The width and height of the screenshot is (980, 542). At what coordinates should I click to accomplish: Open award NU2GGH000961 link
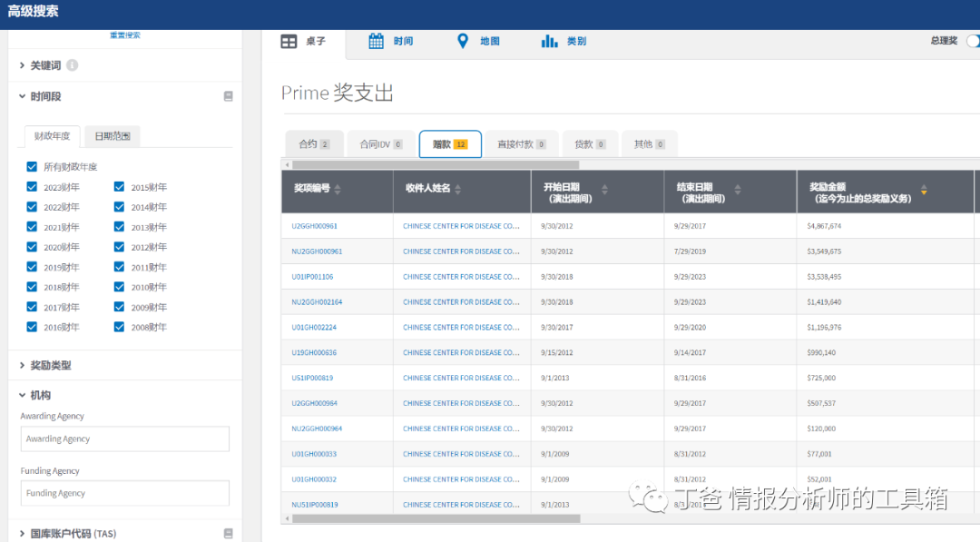(x=317, y=251)
